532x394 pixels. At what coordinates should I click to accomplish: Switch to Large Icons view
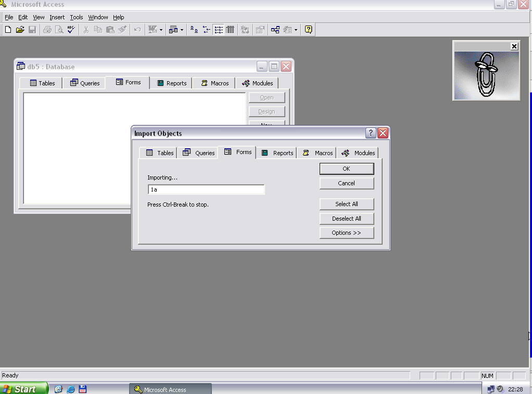(194, 30)
